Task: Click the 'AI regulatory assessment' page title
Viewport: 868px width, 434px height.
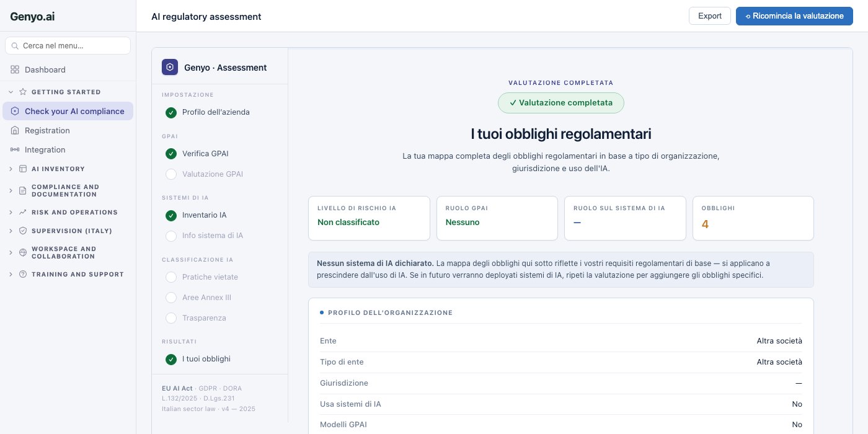Action: click(206, 17)
